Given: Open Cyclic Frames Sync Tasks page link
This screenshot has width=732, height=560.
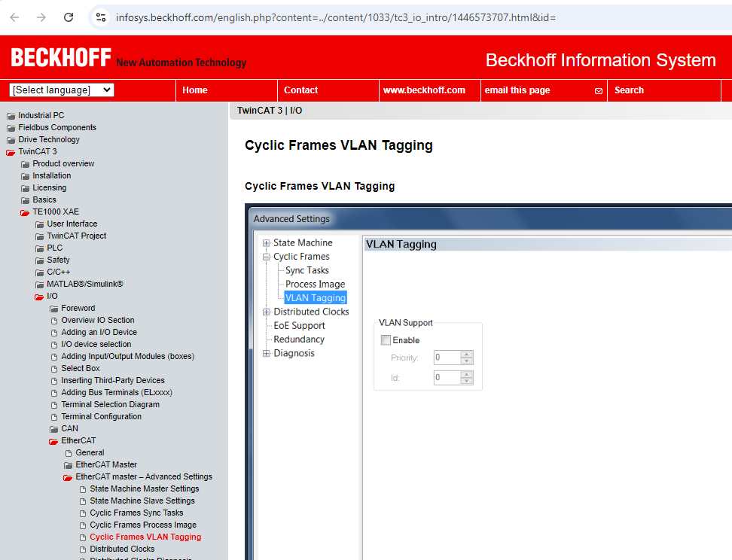Looking at the screenshot, I should [x=136, y=513].
